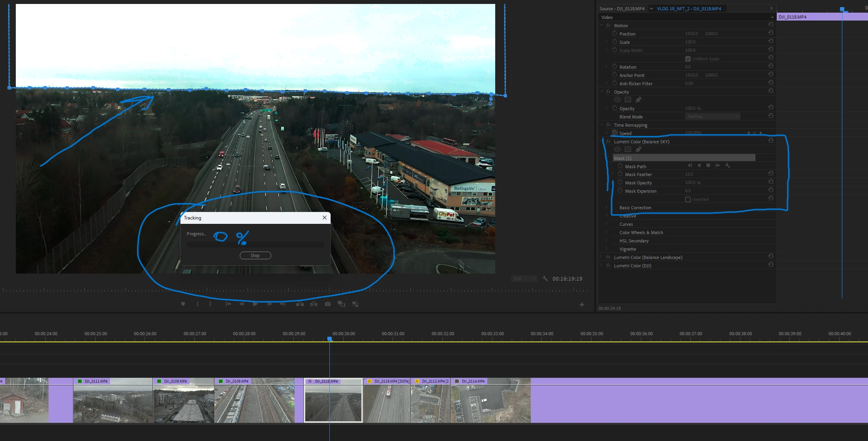Stop the tracking progress
Screen dimensions: 868x441
pos(255,255)
